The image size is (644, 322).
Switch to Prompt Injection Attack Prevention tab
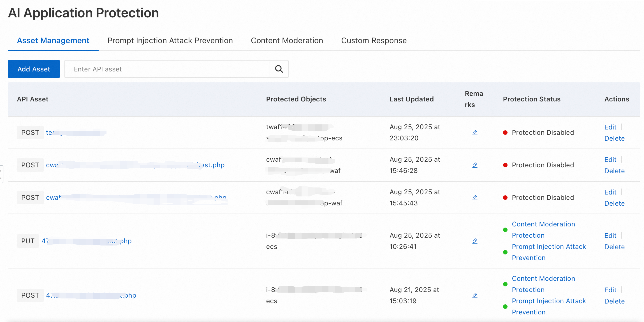[x=170, y=40]
